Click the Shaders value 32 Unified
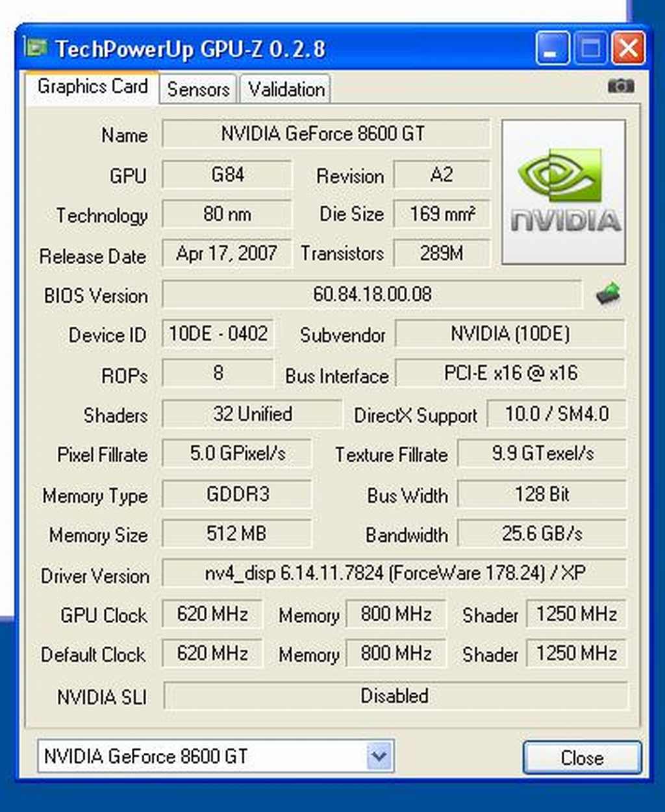Viewport: 665px width, 812px height. coord(252,414)
